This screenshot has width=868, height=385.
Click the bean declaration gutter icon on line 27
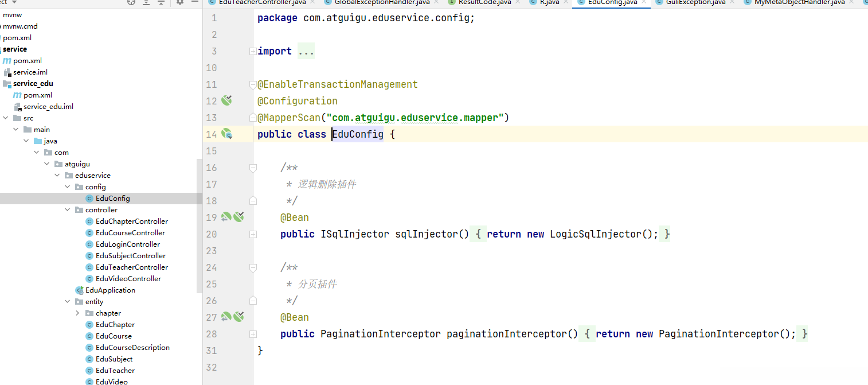click(238, 317)
